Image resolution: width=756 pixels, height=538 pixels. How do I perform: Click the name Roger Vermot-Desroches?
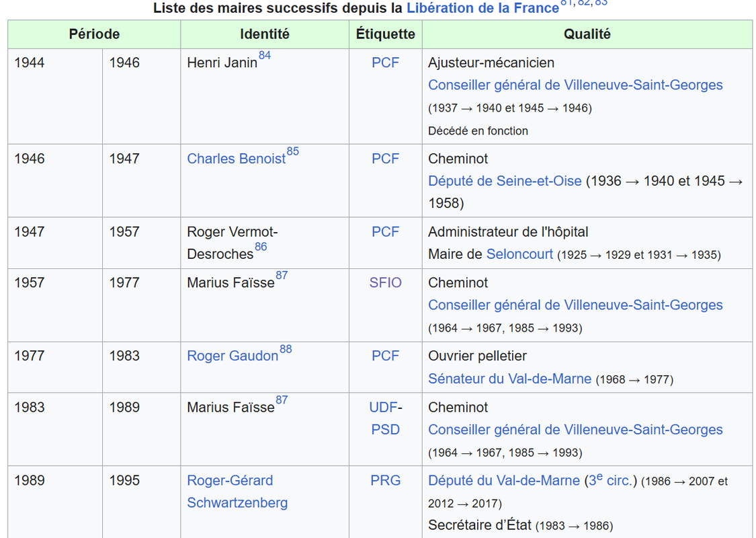(233, 243)
